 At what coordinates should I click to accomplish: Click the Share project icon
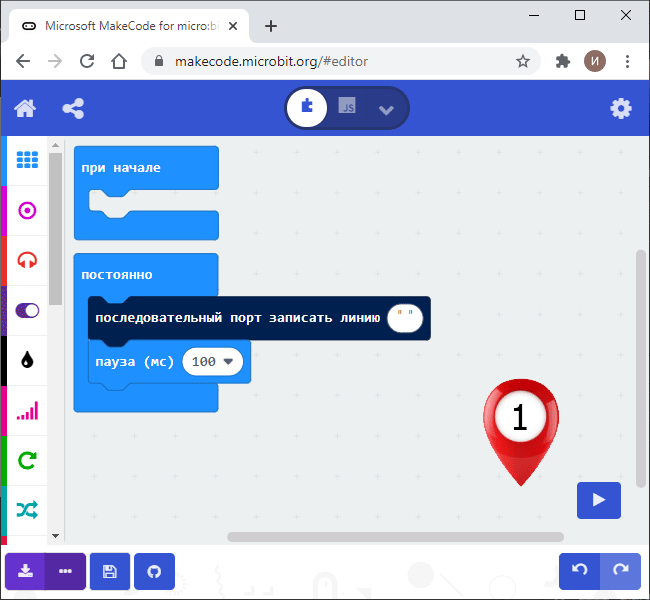pos(73,109)
